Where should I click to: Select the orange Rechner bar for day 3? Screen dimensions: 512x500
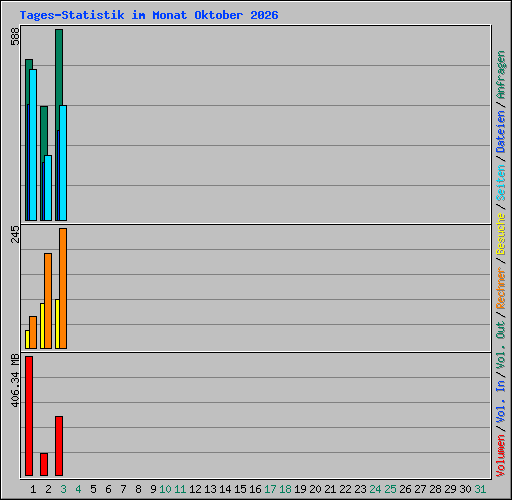[x=63, y=289]
